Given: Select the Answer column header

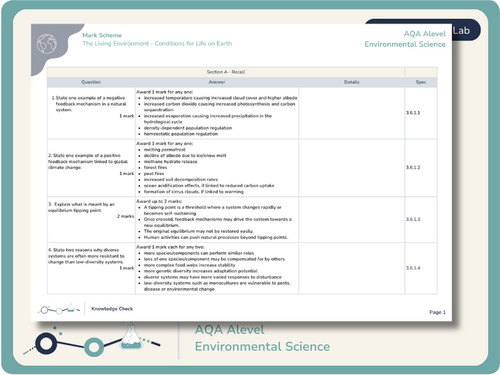Looking at the screenshot, I should tap(217, 82).
